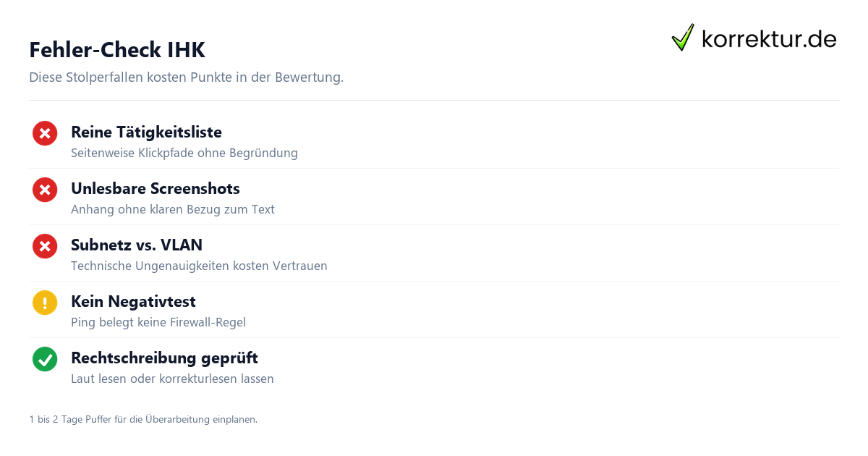The image size is (868, 456).
Task: Click the Laut lesen oder korrekturlesen lassen text
Action: [172, 379]
